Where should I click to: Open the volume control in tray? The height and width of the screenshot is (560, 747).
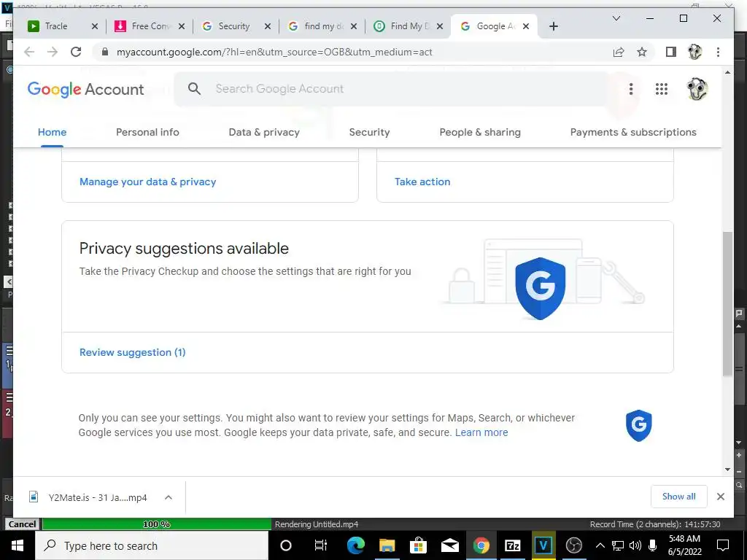pyautogui.click(x=635, y=545)
